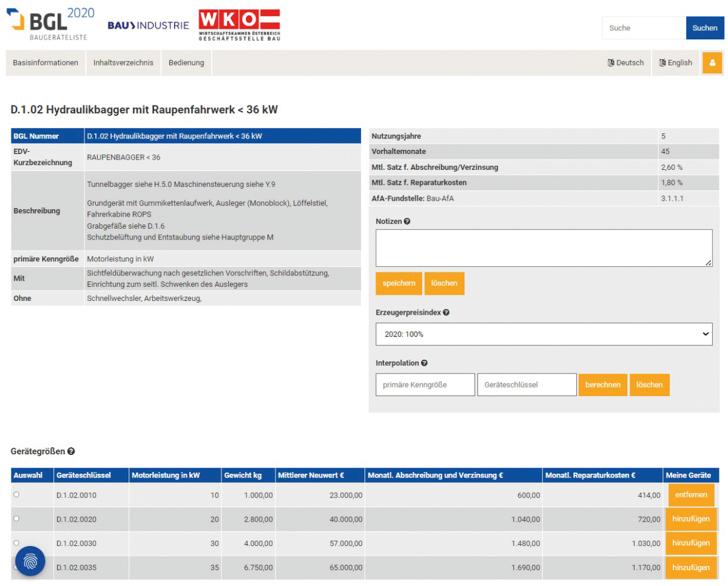Viewport: 728px width, 586px height.
Task: Click the RAUPENBAGGER < 36 short designation
Action: point(124,157)
